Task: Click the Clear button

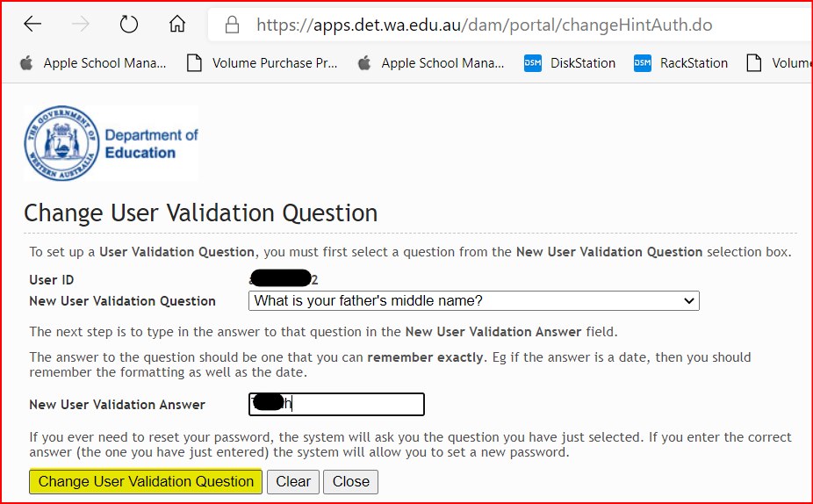Action: click(x=293, y=482)
